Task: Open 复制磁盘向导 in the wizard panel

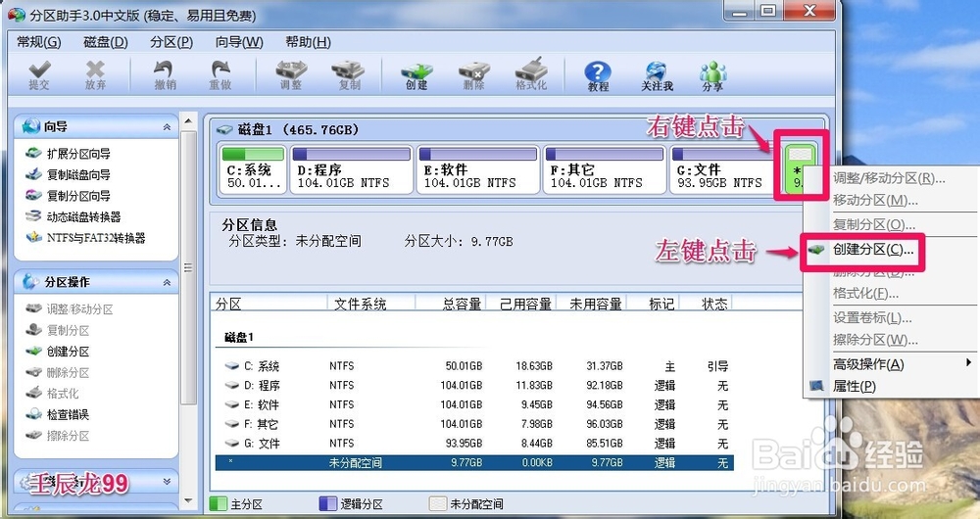Action: point(69,175)
